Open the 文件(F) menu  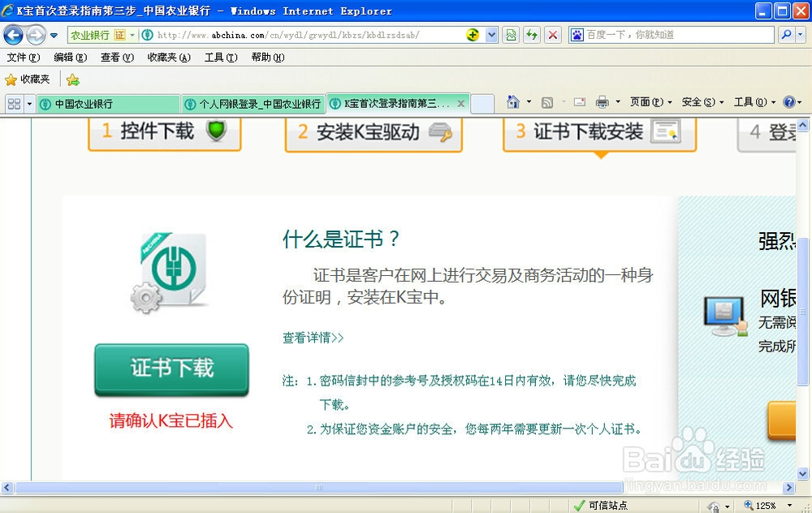[24, 58]
